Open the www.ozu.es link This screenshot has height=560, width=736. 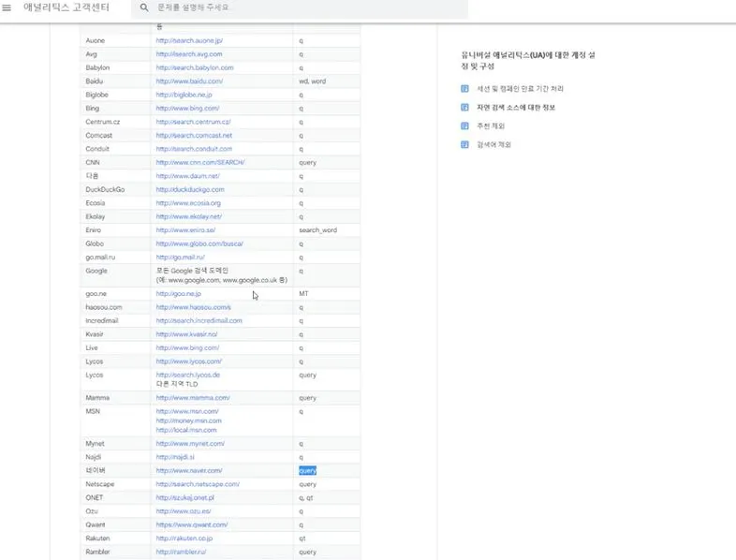click(x=184, y=511)
